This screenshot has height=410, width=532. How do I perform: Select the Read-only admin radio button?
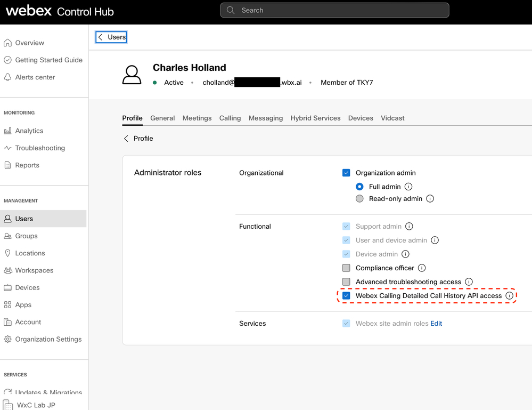coord(359,199)
